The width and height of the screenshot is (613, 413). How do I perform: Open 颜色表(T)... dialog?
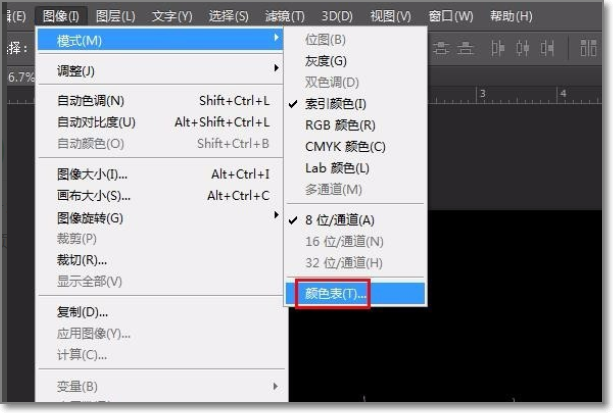click(356, 293)
